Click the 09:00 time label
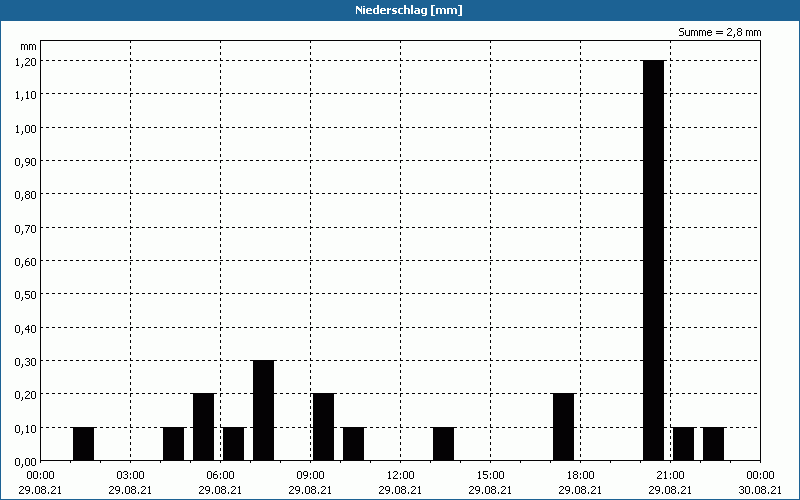 click(x=310, y=476)
